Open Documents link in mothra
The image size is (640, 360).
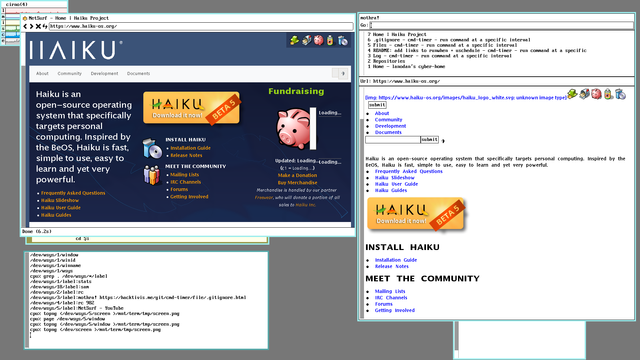point(388,133)
